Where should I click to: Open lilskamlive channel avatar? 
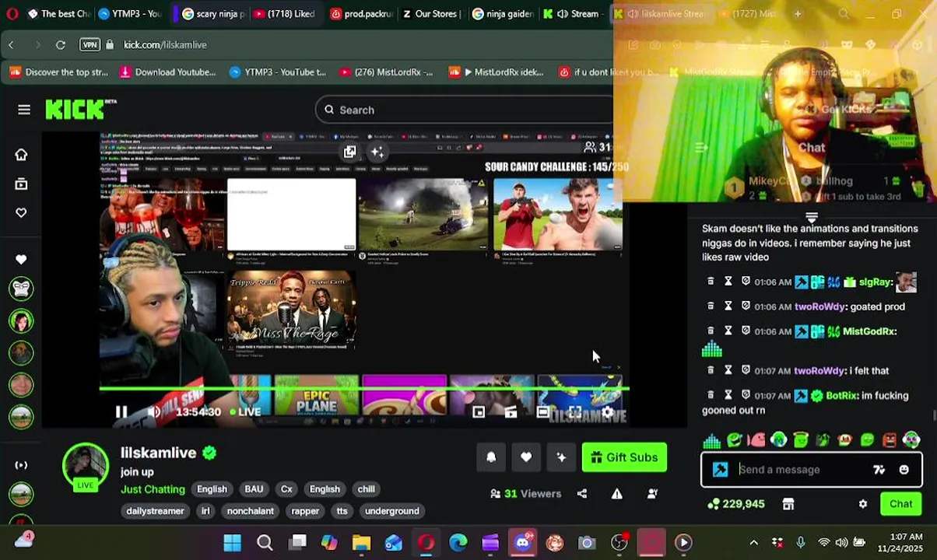[86, 467]
